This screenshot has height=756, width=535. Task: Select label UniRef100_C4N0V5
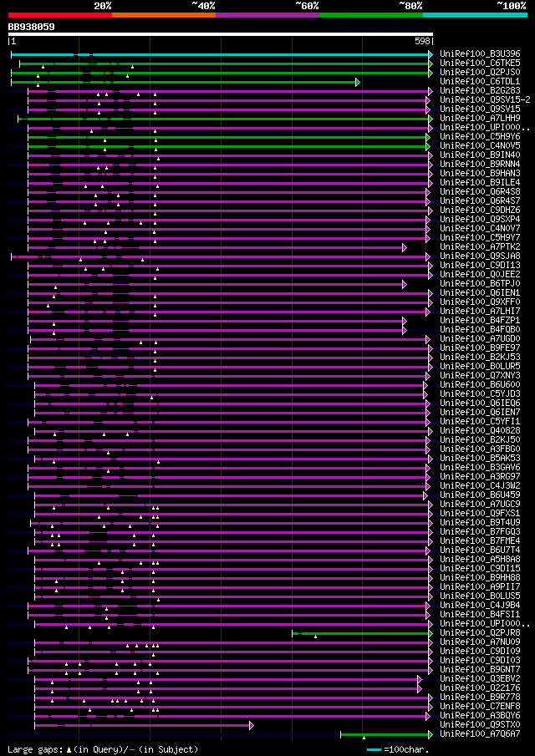[x=478, y=145]
